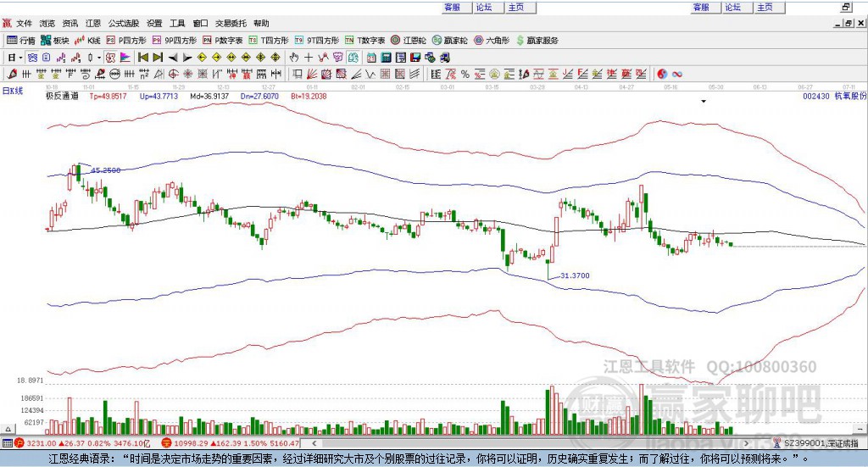Open the 资讯 menu
The height and width of the screenshot is (467, 868).
70,23
